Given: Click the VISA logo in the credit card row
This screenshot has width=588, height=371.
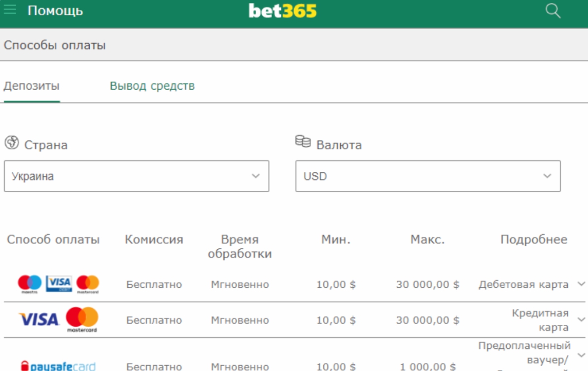Looking at the screenshot, I should click(x=39, y=320).
